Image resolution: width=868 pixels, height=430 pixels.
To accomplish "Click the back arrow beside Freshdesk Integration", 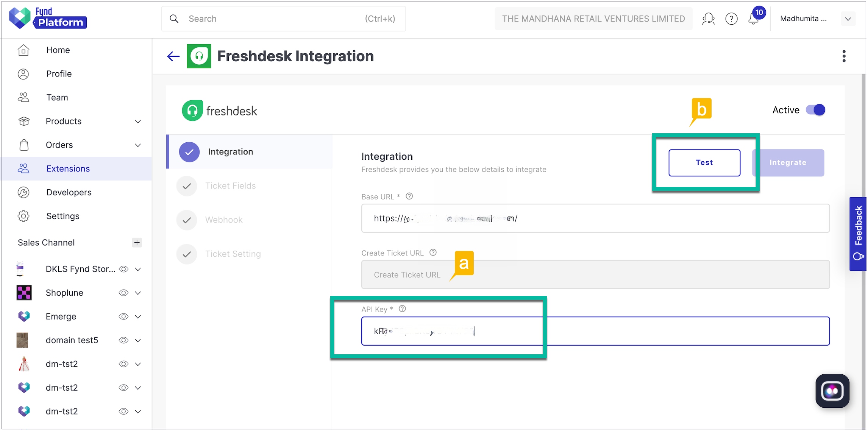I will (x=173, y=56).
